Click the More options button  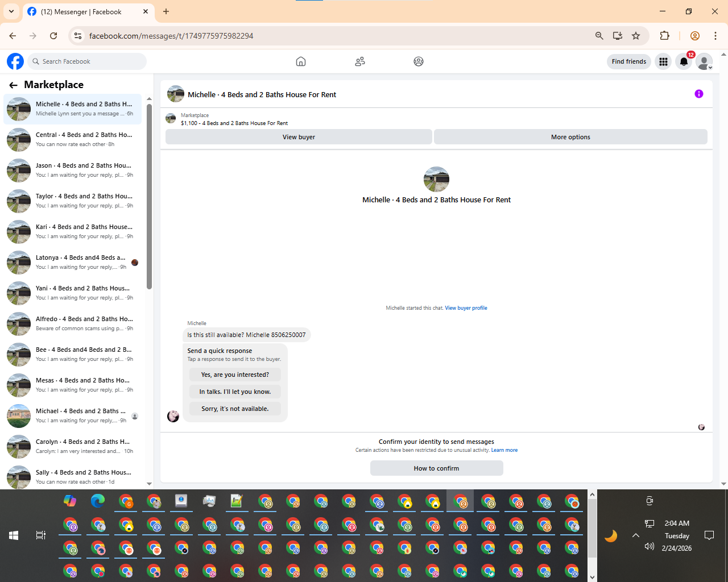[x=570, y=137]
